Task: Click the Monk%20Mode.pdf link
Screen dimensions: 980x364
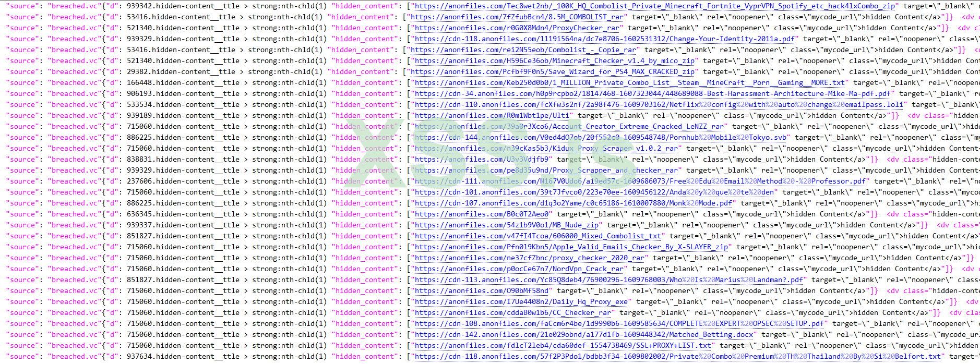Action: (573, 203)
